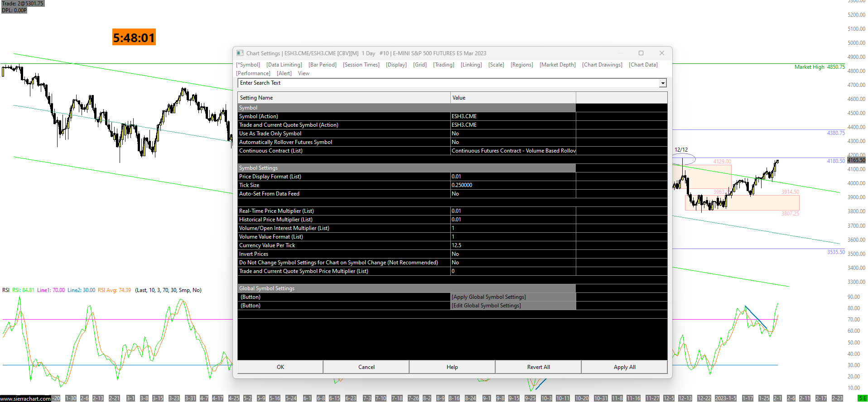Viewport: 868px width, 402px height.
Task: Toggle the Invert Prices value
Action: tap(513, 254)
